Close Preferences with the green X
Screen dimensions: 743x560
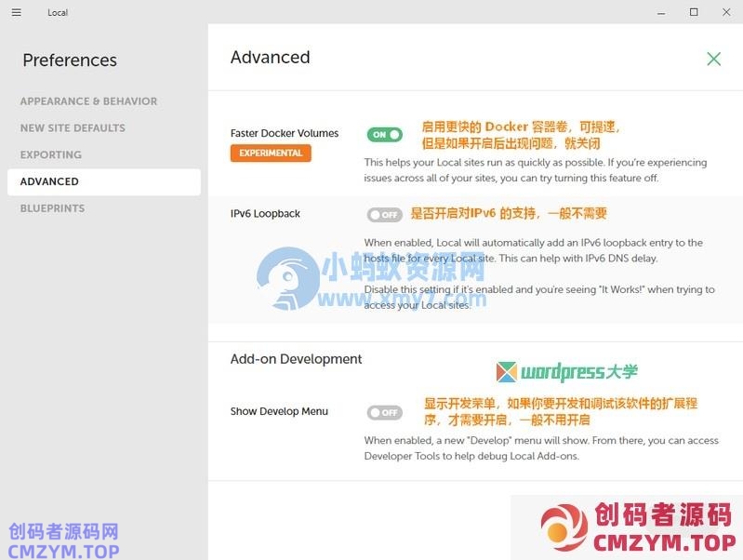click(713, 59)
